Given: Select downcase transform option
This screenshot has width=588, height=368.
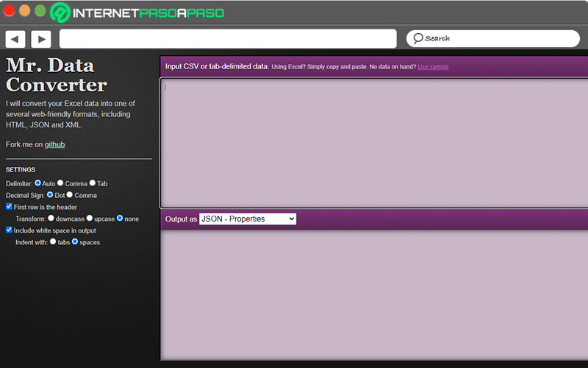Looking at the screenshot, I should click(x=51, y=218).
